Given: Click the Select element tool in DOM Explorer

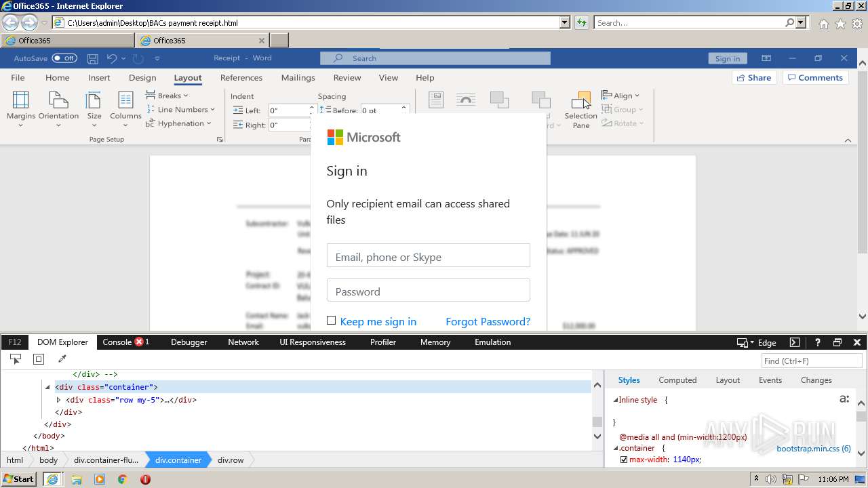Looking at the screenshot, I should [16, 359].
